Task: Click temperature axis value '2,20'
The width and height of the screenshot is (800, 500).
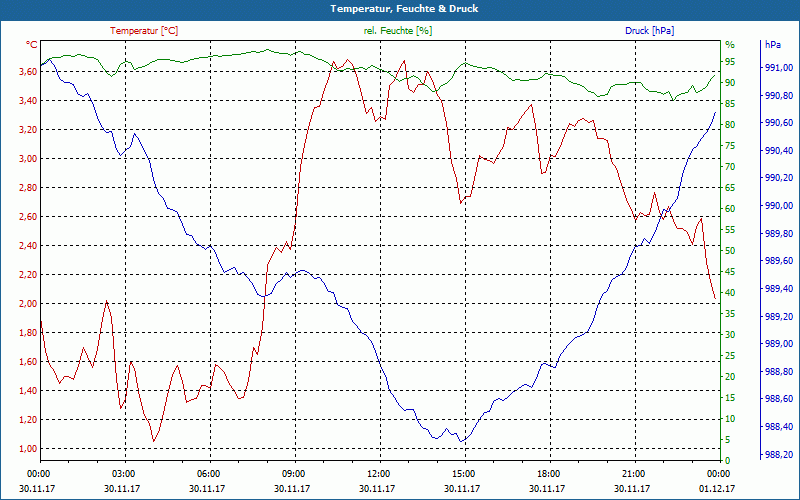Action: click(29, 275)
